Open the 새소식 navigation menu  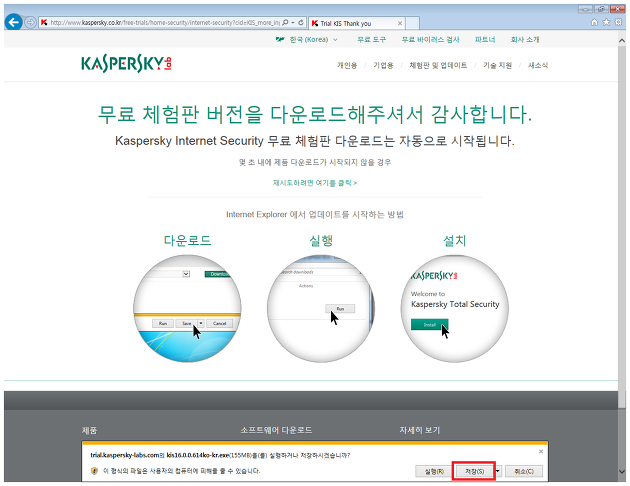[538, 65]
